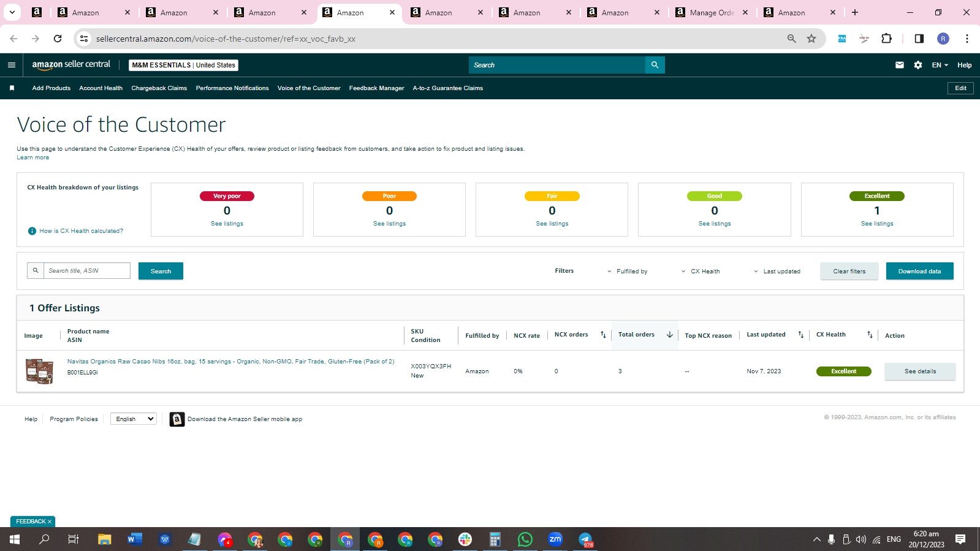Open Telegram from taskbar
This screenshot has width=980, height=551.
[586, 539]
